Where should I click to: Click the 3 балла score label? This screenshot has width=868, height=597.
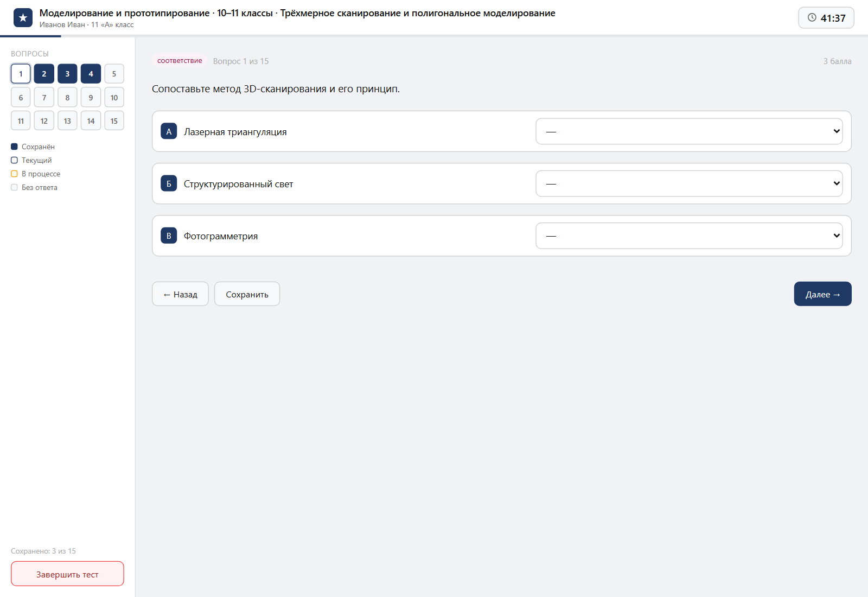[837, 61]
